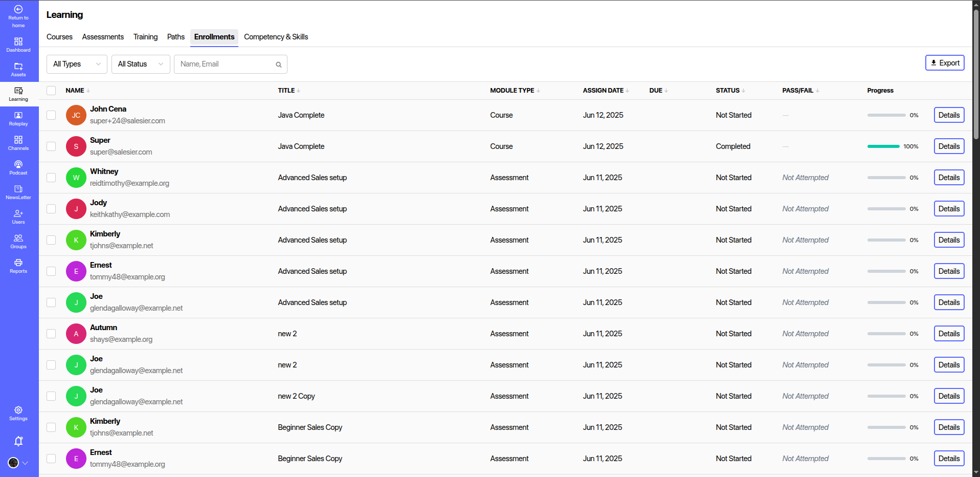Click Super's 100% progress bar
The image size is (980, 477).
click(883, 146)
